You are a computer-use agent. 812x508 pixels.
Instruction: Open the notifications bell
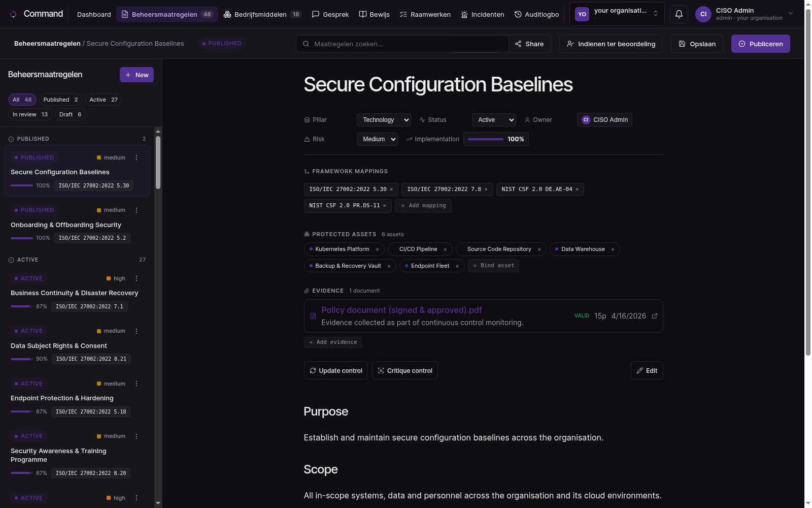(x=679, y=14)
